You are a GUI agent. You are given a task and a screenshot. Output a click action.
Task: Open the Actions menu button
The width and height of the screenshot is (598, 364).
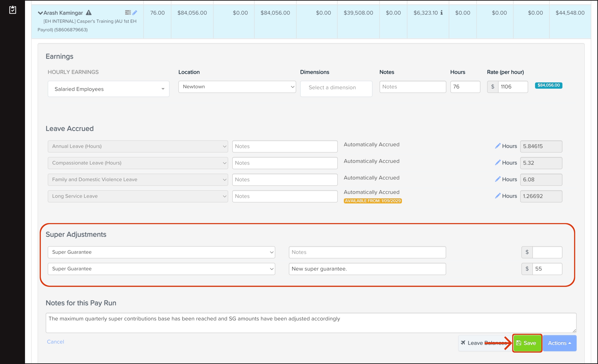[x=559, y=343]
